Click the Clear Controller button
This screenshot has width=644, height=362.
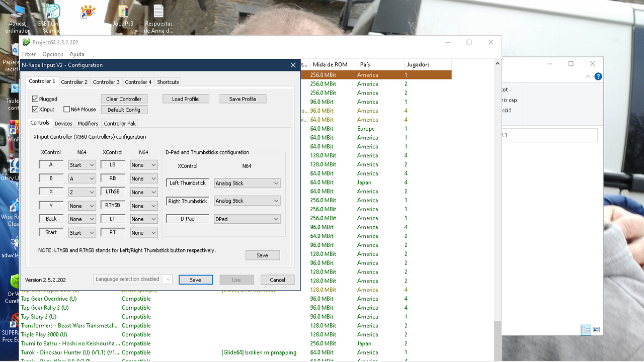coord(124,99)
